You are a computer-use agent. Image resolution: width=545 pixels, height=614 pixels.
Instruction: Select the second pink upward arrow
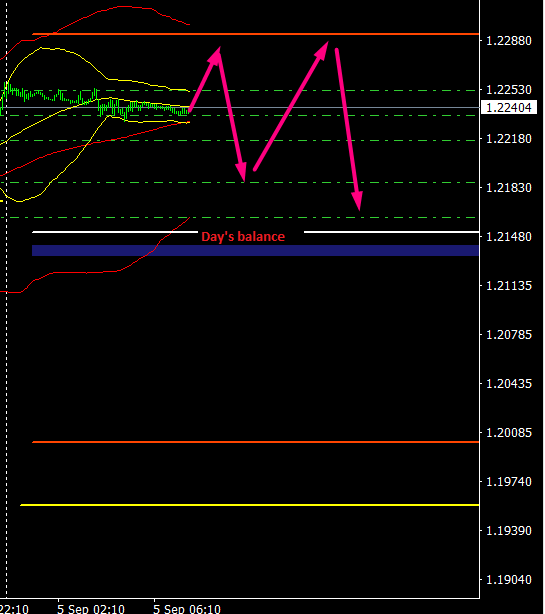click(x=291, y=106)
